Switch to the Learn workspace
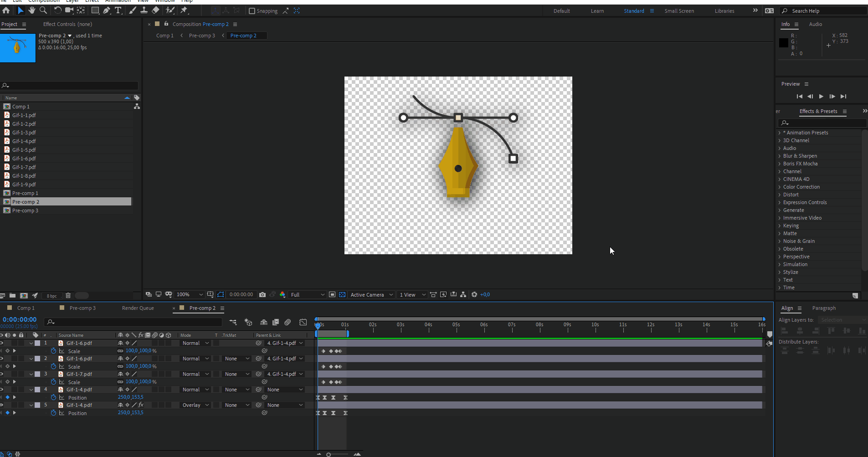Image resolution: width=868 pixels, height=457 pixels. point(597,11)
